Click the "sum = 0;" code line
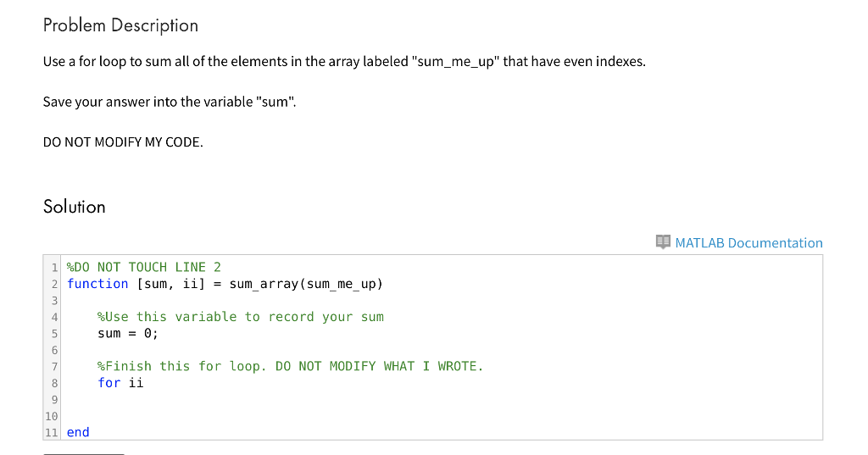The image size is (868, 455). (128, 333)
